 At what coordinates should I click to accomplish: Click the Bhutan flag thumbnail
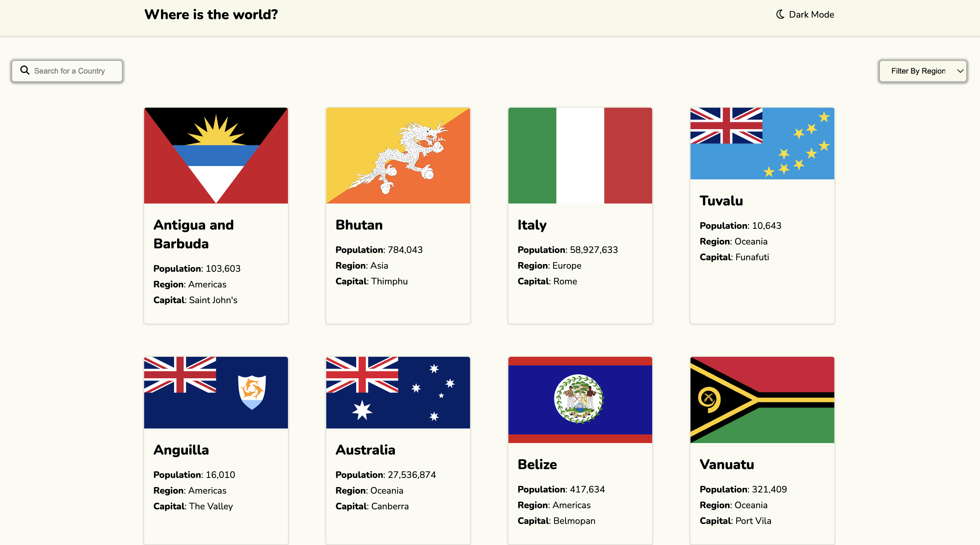398,155
